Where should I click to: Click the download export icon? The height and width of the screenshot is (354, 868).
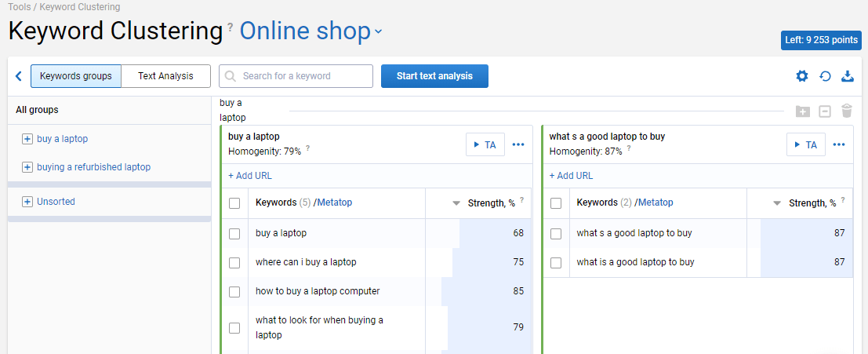[848, 76]
